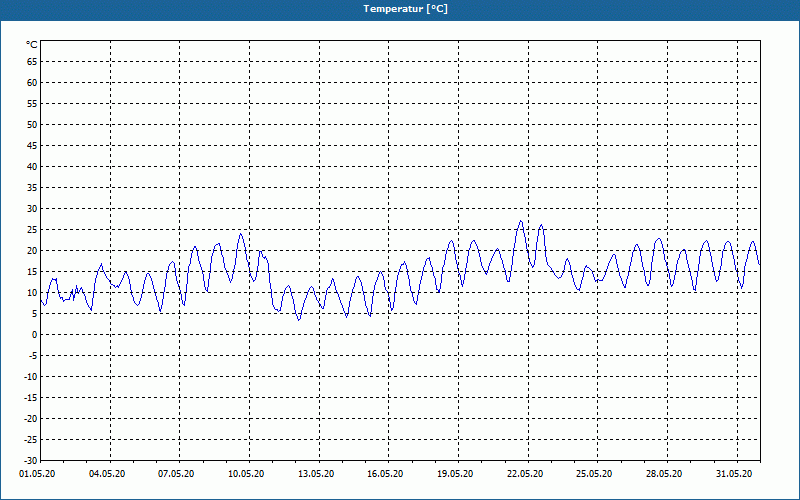This screenshot has width=800, height=500.
Task: Click the -30 y-axis label
Action: coord(31,460)
